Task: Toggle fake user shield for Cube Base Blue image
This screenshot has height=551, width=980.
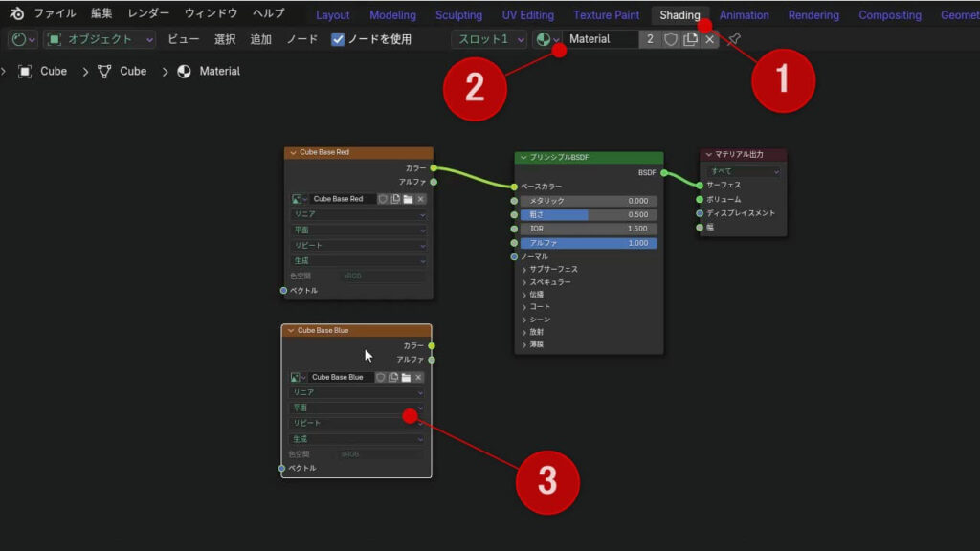Action: (x=381, y=377)
